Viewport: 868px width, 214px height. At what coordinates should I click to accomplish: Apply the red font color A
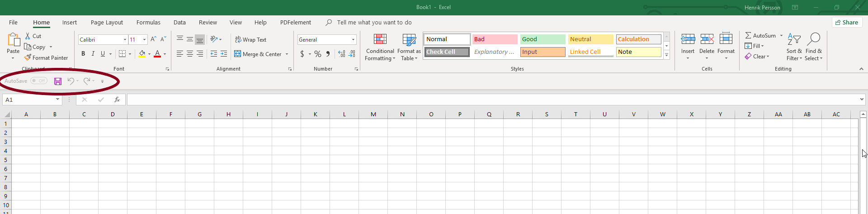(x=157, y=54)
